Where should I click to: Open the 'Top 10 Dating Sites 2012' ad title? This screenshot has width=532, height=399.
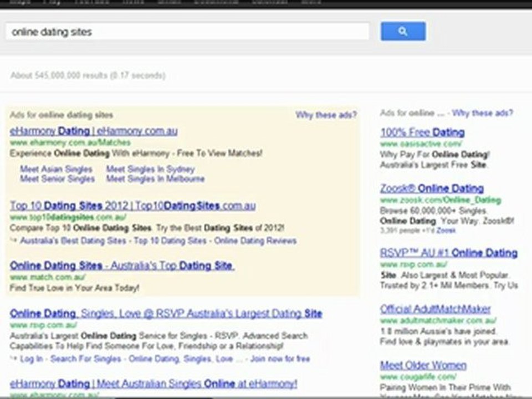[x=132, y=206]
